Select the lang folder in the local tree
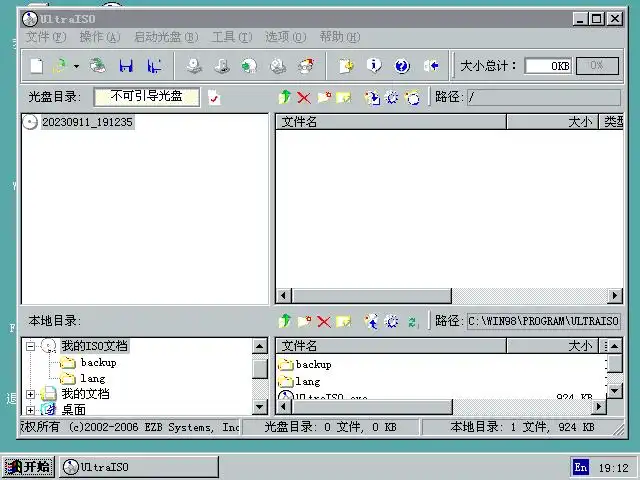This screenshot has width=640, height=480. click(93, 379)
